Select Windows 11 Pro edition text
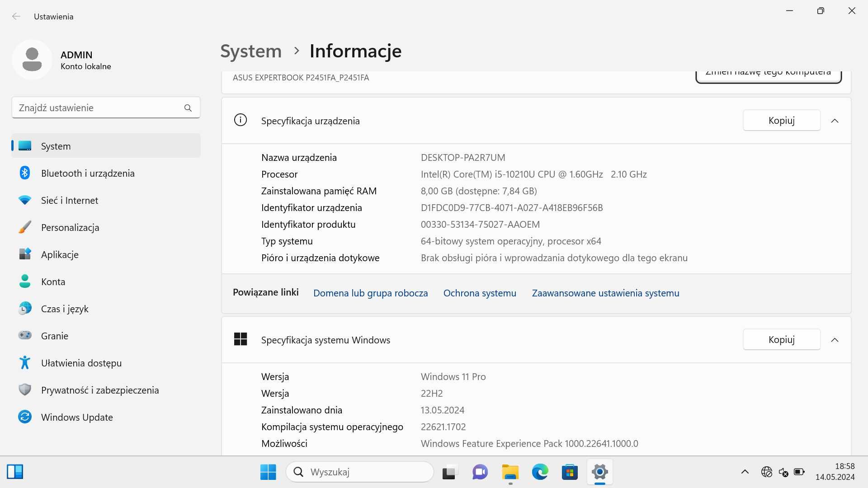 [x=453, y=377]
